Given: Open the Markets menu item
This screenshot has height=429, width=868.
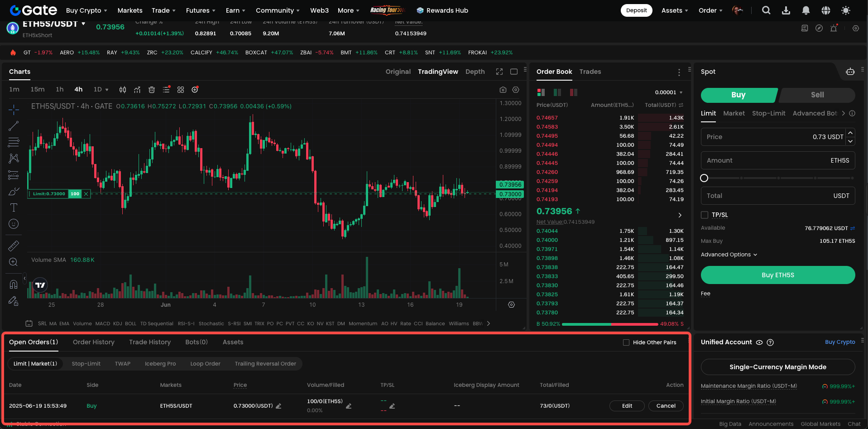Looking at the screenshot, I should (130, 10).
